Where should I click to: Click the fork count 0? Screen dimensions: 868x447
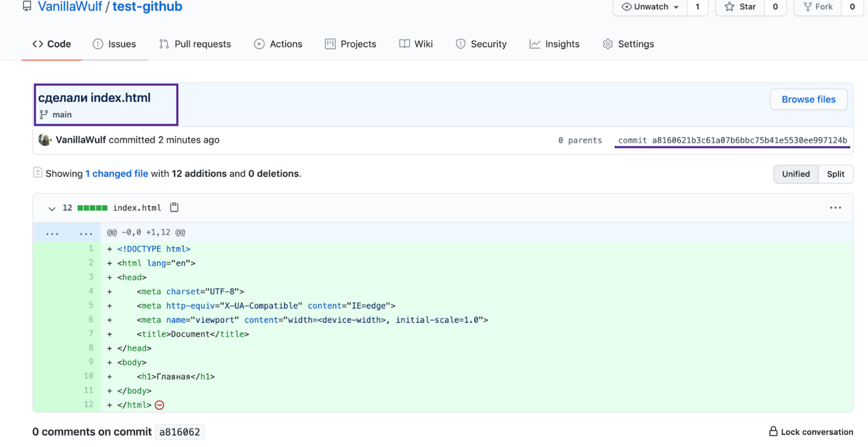[x=852, y=7]
